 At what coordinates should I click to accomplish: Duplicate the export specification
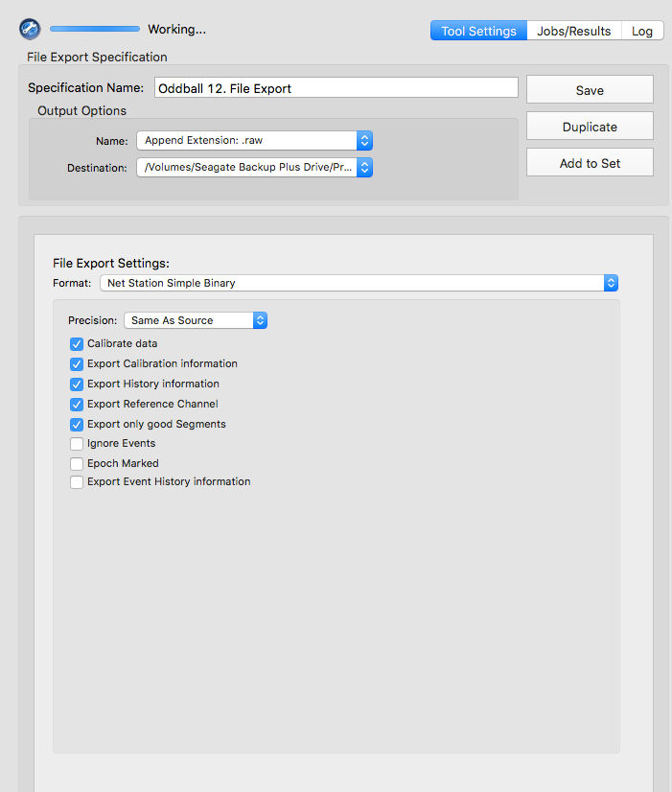(590, 127)
